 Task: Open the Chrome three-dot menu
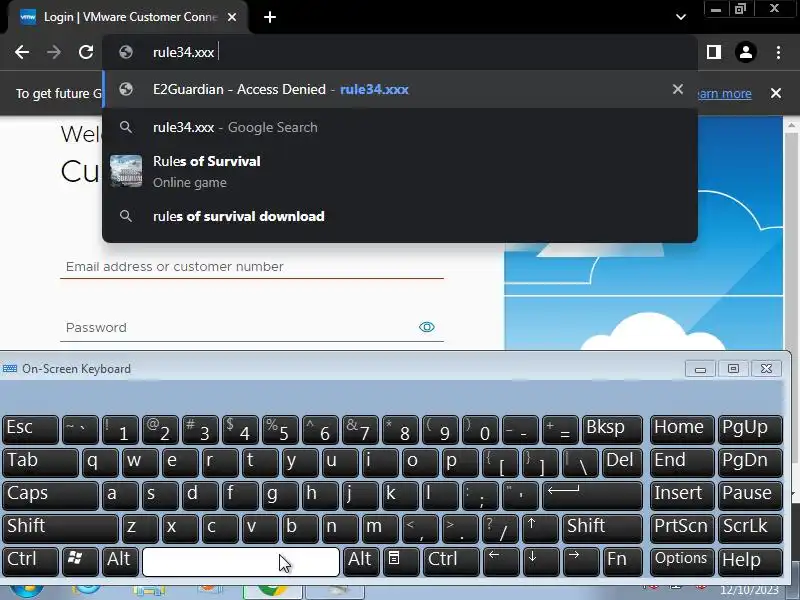[x=778, y=52]
